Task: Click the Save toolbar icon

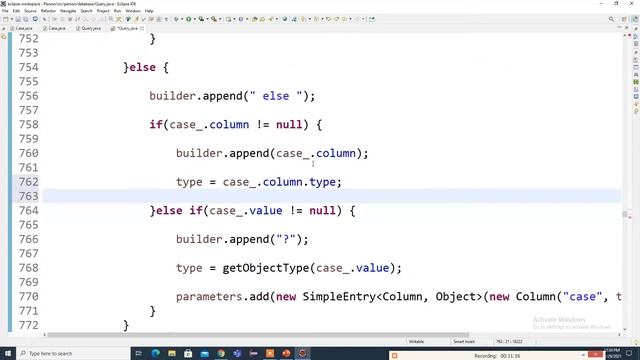Action: pos(18,19)
